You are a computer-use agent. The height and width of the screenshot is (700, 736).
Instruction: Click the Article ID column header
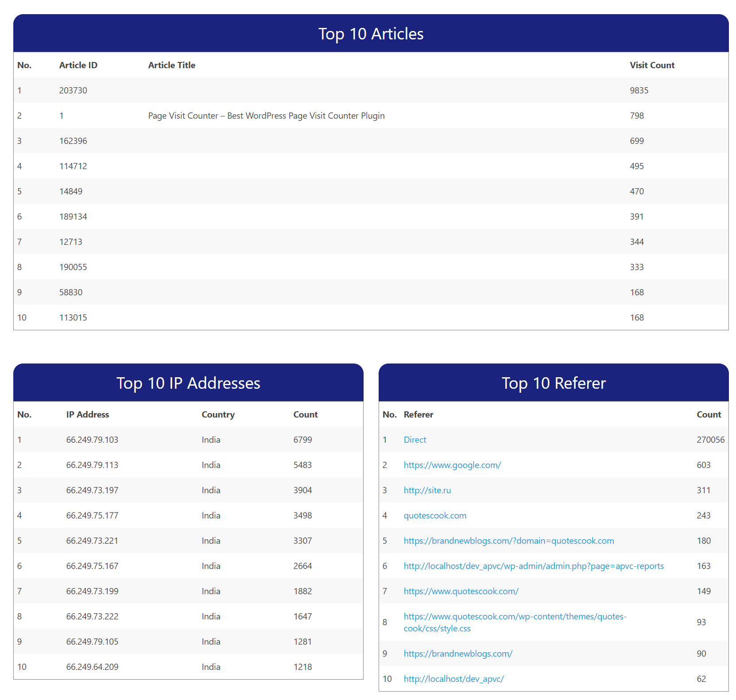tap(78, 65)
